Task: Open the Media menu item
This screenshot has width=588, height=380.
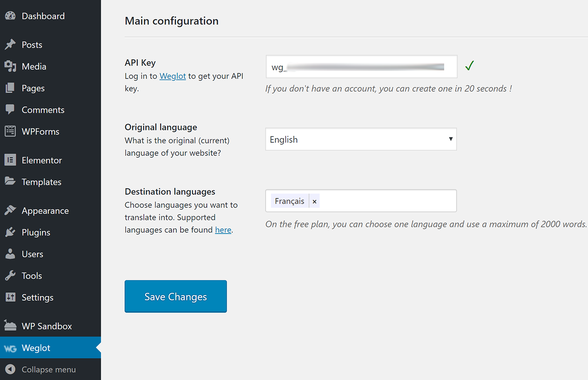Action: pyautogui.click(x=34, y=66)
